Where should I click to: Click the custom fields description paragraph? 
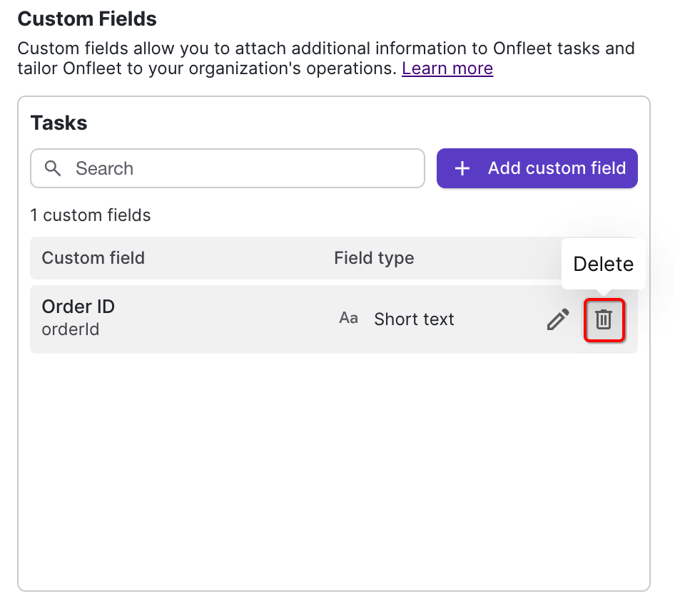pyautogui.click(x=326, y=58)
